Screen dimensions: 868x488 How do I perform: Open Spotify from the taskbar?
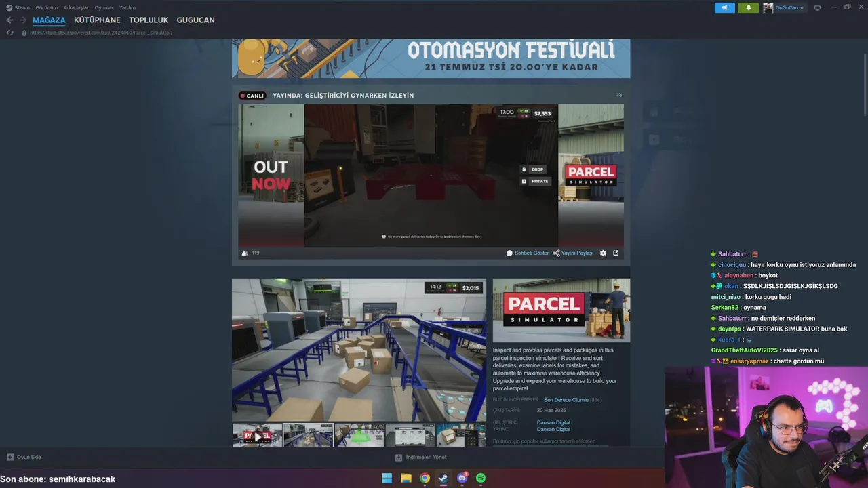pyautogui.click(x=481, y=479)
